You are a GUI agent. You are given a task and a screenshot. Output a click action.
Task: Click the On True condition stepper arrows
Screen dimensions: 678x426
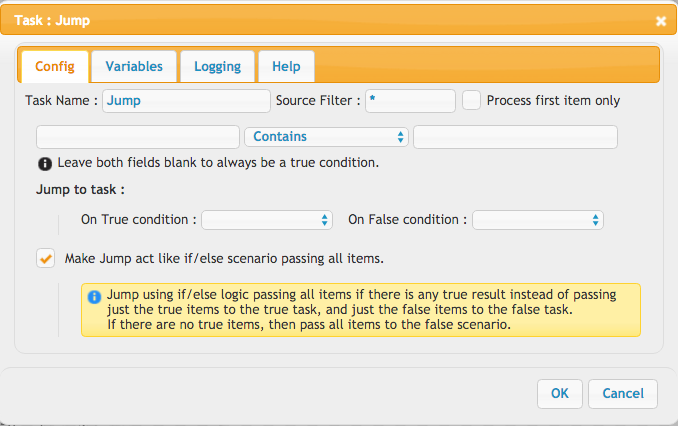[324, 220]
